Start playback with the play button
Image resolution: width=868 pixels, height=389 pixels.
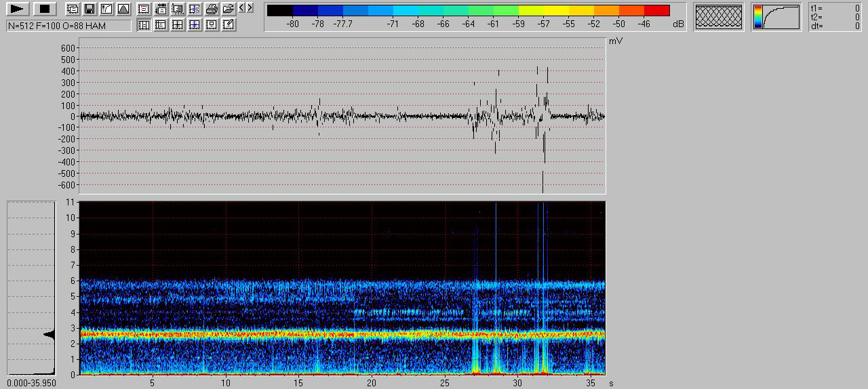pyautogui.click(x=18, y=9)
